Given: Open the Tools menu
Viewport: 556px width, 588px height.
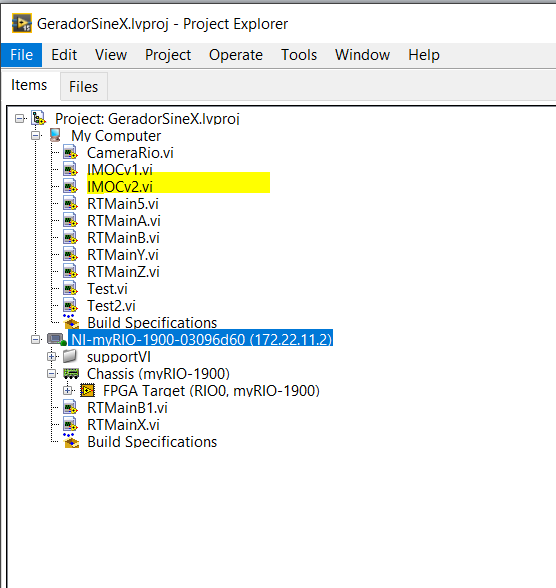Looking at the screenshot, I should pos(299,55).
